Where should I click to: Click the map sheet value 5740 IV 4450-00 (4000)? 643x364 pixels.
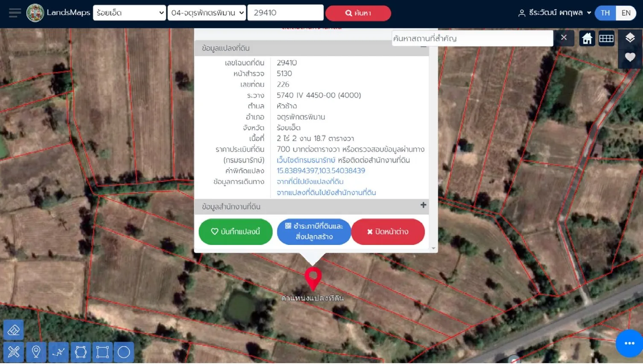319,95
